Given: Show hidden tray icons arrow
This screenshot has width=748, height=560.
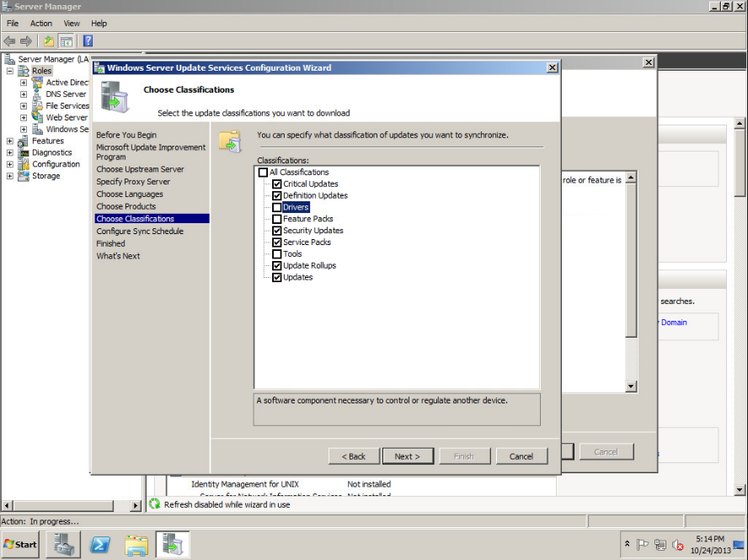Looking at the screenshot, I should [x=627, y=544].
